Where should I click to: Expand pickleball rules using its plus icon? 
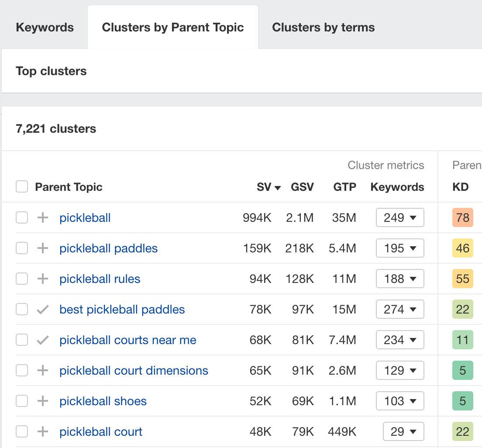(42, 279)
